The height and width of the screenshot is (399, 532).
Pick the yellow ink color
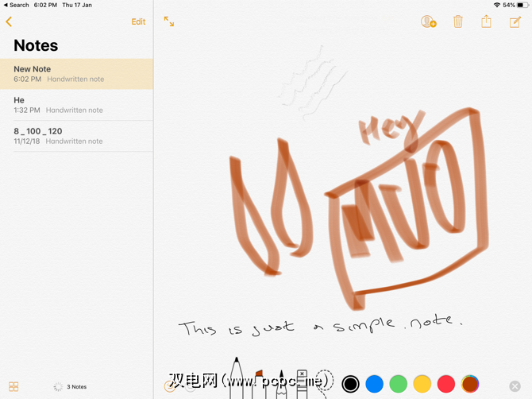click(x=422, y=385)
